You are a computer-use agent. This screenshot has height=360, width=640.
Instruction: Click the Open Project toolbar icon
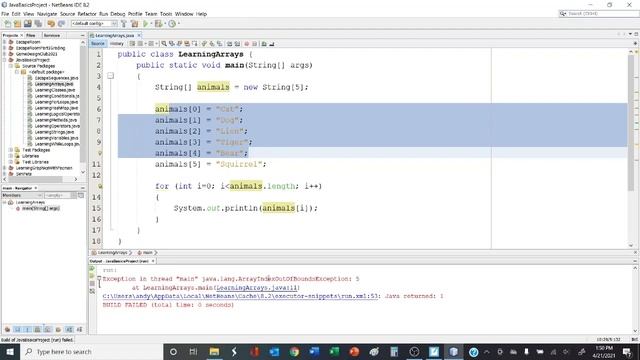28,24
